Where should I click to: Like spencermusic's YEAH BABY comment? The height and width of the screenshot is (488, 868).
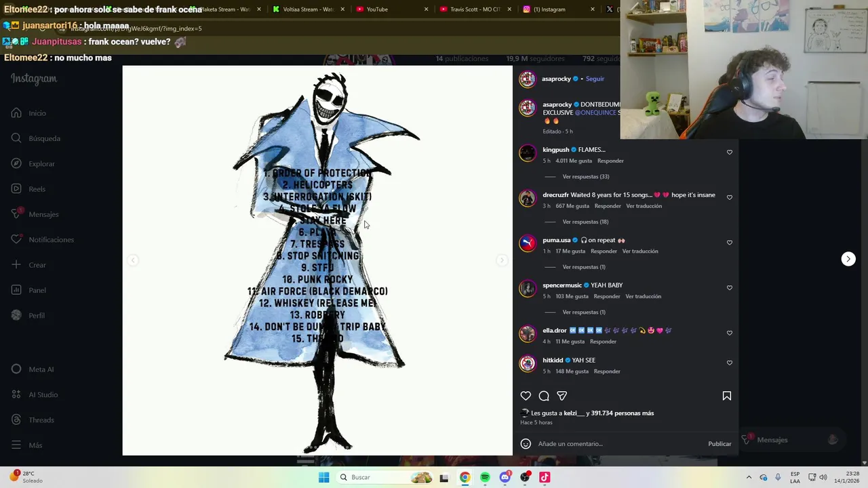click(730, 288)
